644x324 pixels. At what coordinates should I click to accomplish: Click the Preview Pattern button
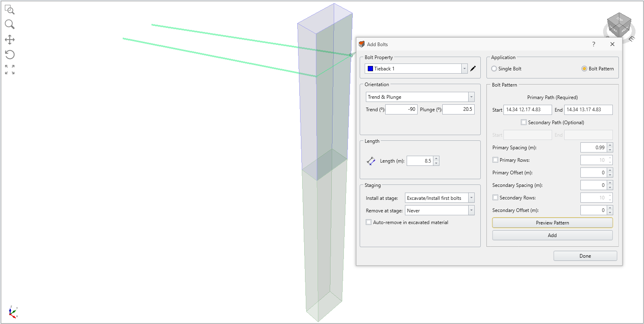[x=552, y=223]
